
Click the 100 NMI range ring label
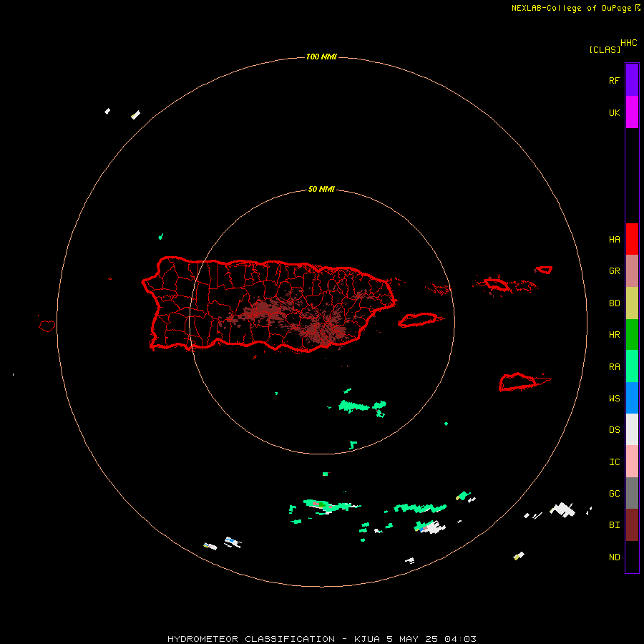point(321,57)
